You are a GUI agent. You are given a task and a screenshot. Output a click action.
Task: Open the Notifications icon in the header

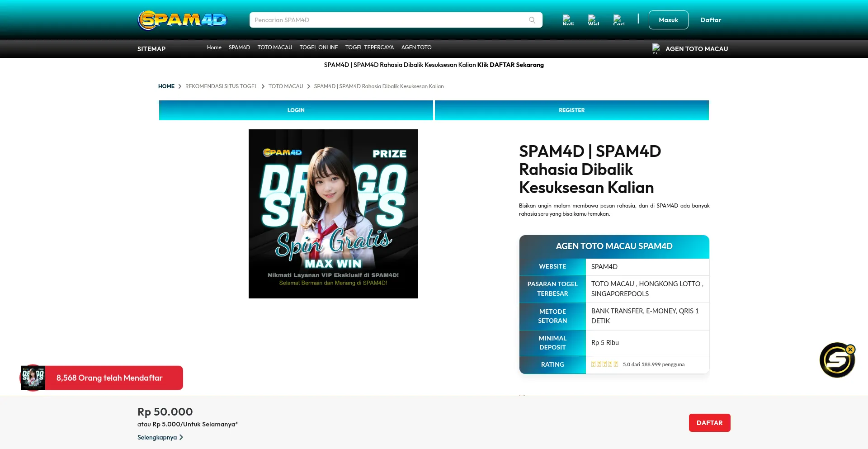click(x=568, y=20)
